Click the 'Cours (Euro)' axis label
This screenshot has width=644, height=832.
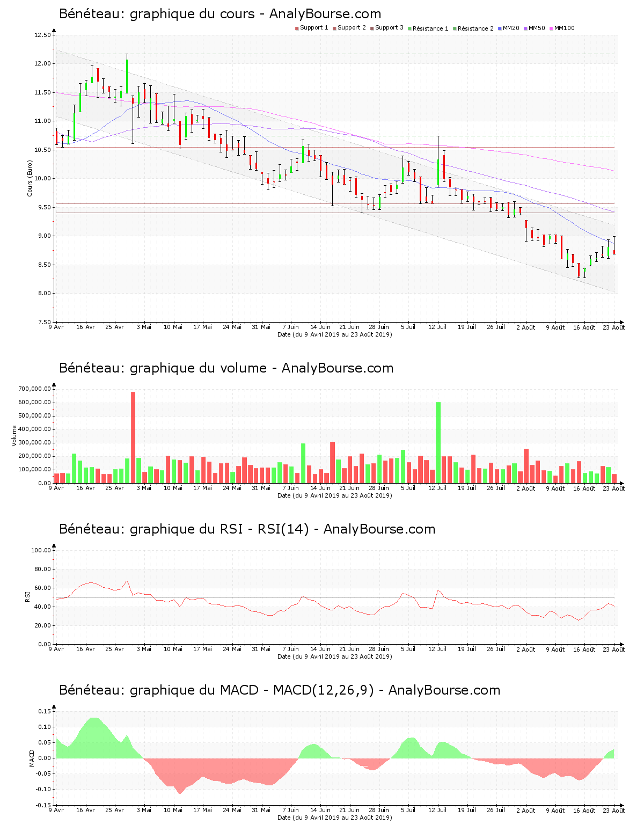[30, 178]
